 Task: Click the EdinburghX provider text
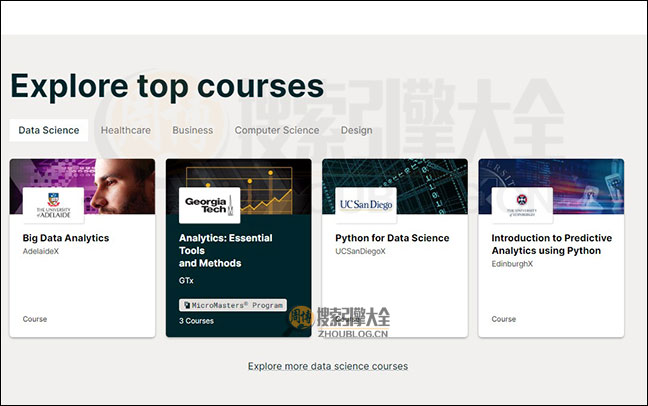[x=512, y=264]
